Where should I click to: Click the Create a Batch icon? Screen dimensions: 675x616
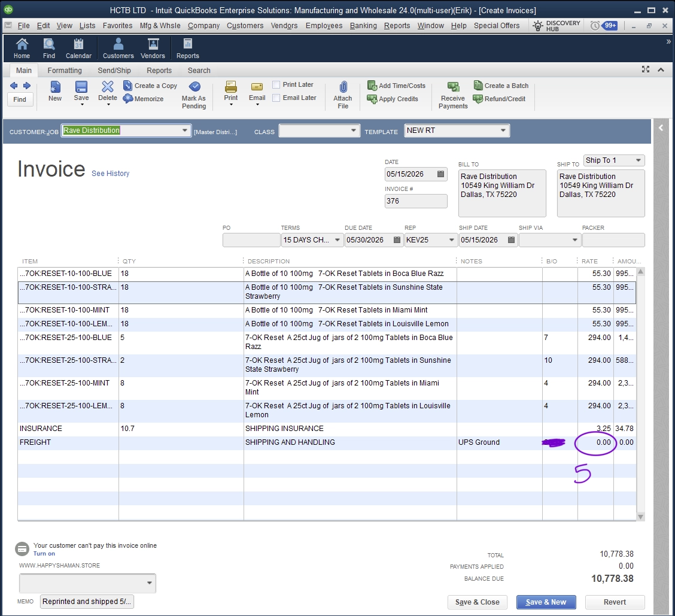[478, 85]
